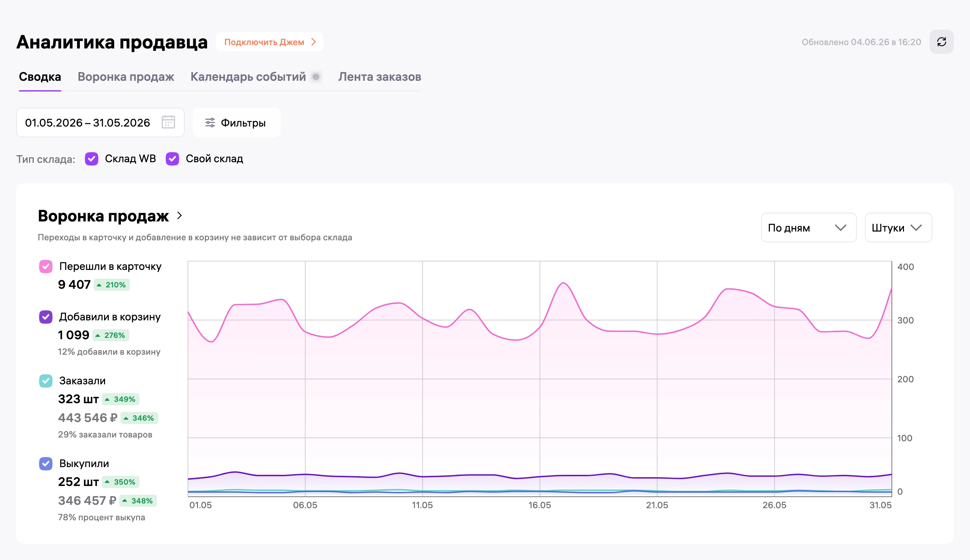Click the Фильтры button
The width and height of the screenshot is (970, 560).
(x=237, y=123)
